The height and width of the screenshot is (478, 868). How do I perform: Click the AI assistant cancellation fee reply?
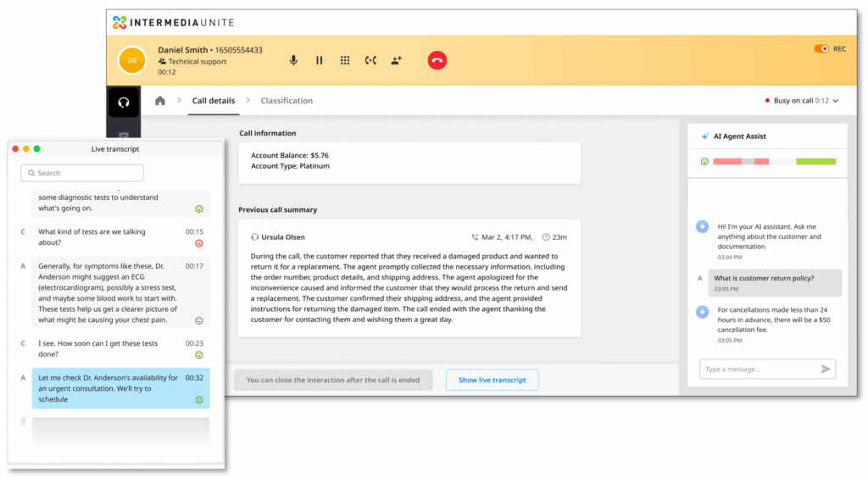coord(774,320)
